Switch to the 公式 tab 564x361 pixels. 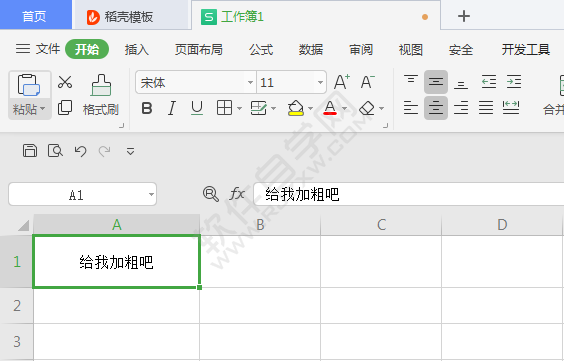261,49
